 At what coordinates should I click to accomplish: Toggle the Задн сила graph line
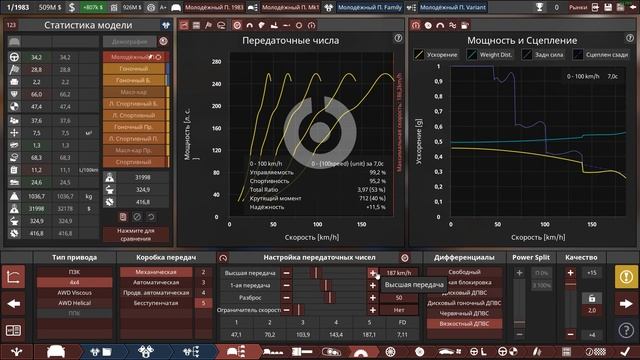pyautogui.click(x=543, y=55)
